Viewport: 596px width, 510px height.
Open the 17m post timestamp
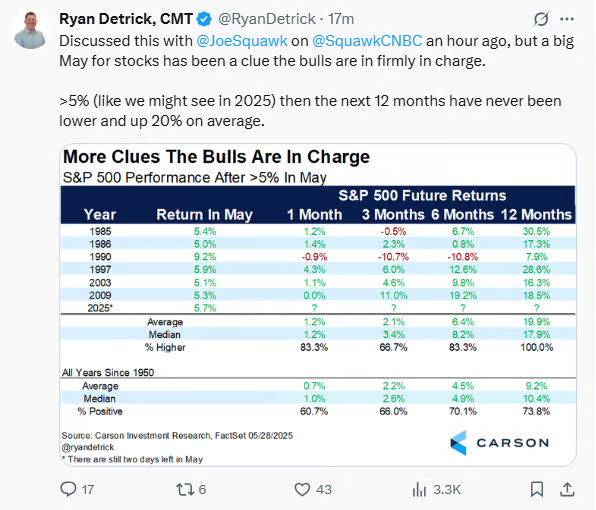click(x=341, y=19)
